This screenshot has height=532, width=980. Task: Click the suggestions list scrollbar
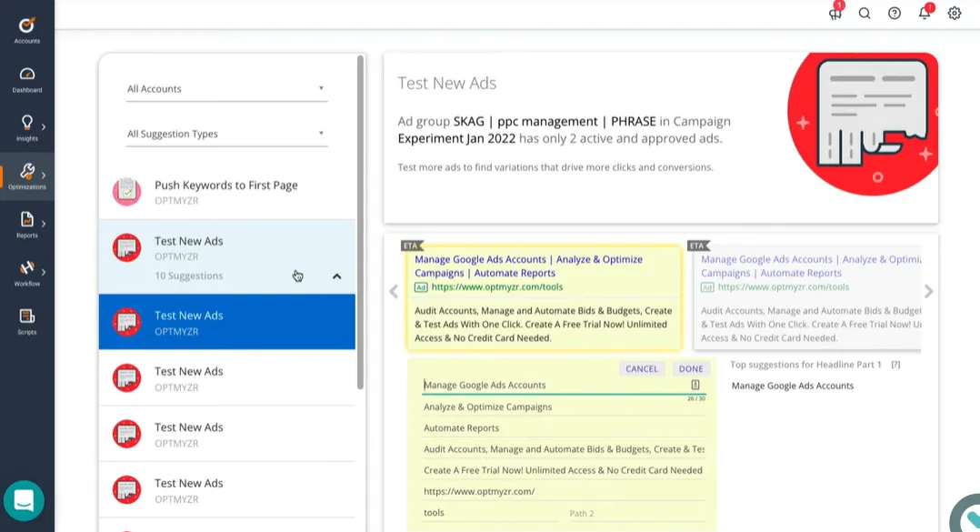click(360, 222)
